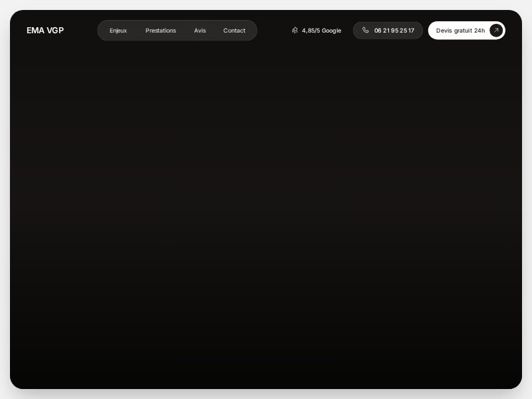Image resolution: width=532 pixels, height=399 pixels.
Task: Select the white Devis gratuit pill
Action: (x=465, y=30)
